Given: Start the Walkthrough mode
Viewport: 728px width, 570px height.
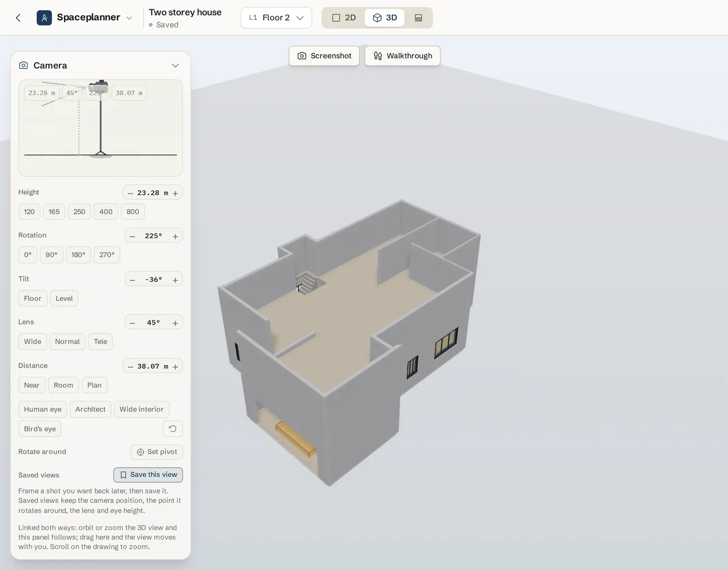Looking at the screenshot, I should click(402, 56).
